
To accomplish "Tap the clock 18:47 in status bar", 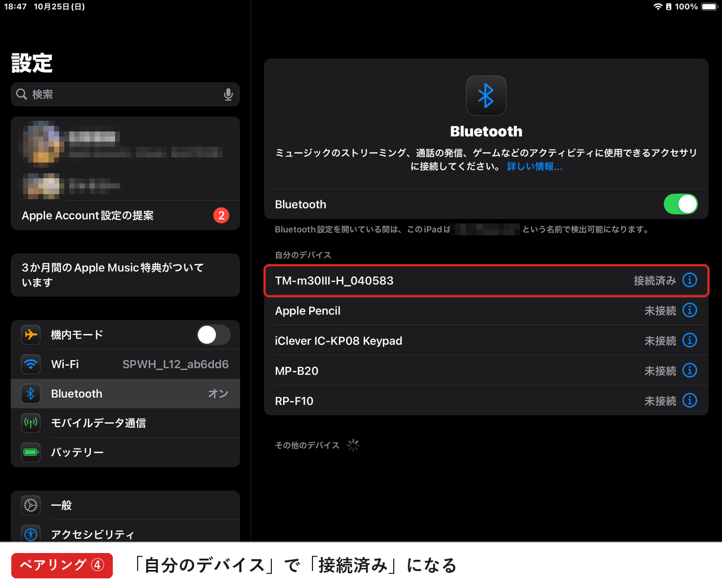I will coord(15,7).
